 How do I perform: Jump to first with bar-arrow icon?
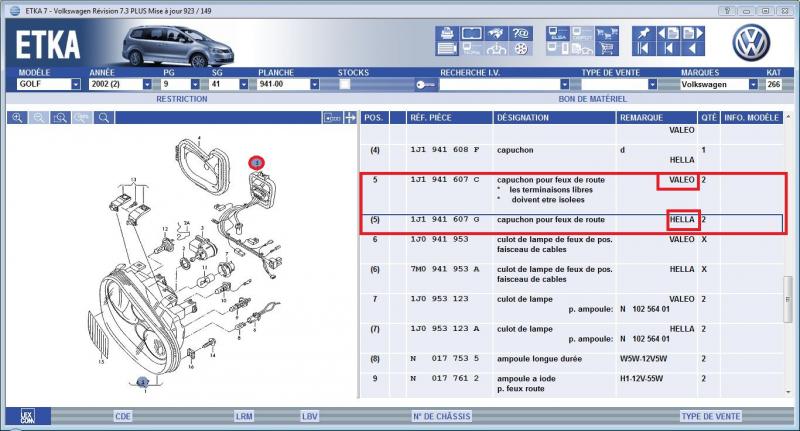coord(643,48)
